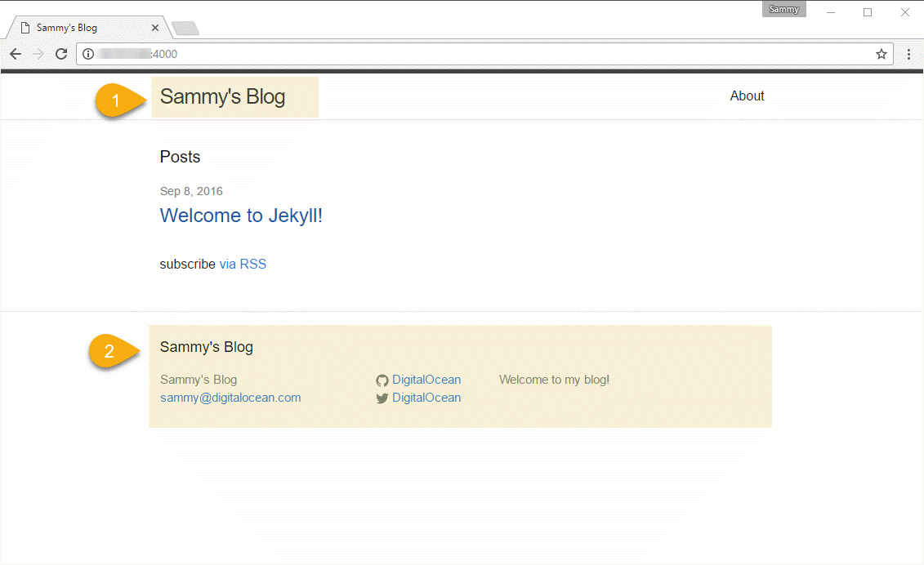Click the gray Sammy's Blog text above email
The height and width of the screenshot is (565, 924).
click(199, 380)
